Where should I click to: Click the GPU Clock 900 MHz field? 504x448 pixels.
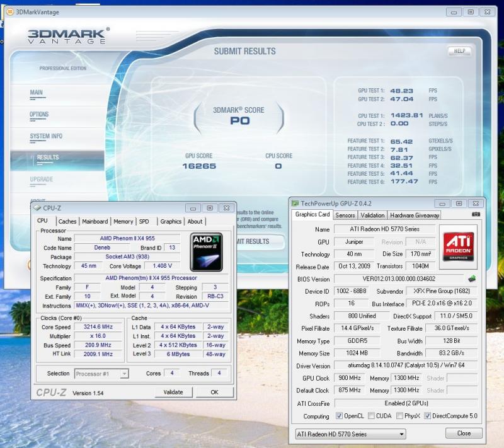tap(350, 378)
